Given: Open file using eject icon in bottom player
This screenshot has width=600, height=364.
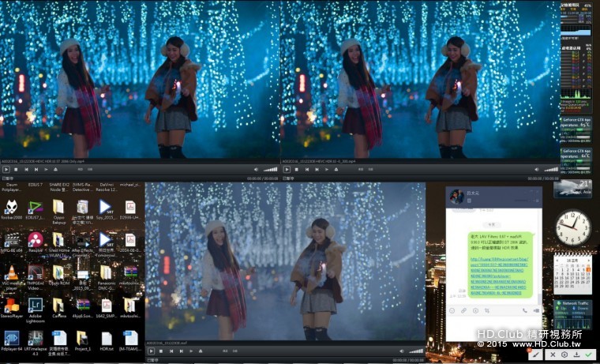Looking at the screenshot, I should [201, 351].
